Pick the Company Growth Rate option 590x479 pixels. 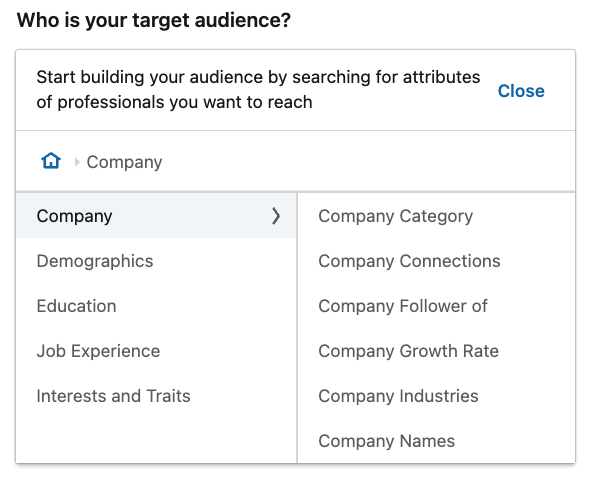tap(409, 351)
